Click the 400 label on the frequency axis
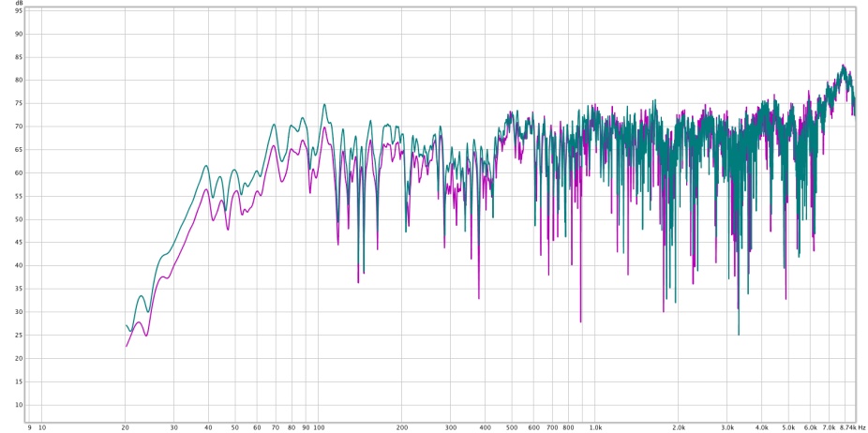This screenshot has height=433, width=868. [486, 427]
